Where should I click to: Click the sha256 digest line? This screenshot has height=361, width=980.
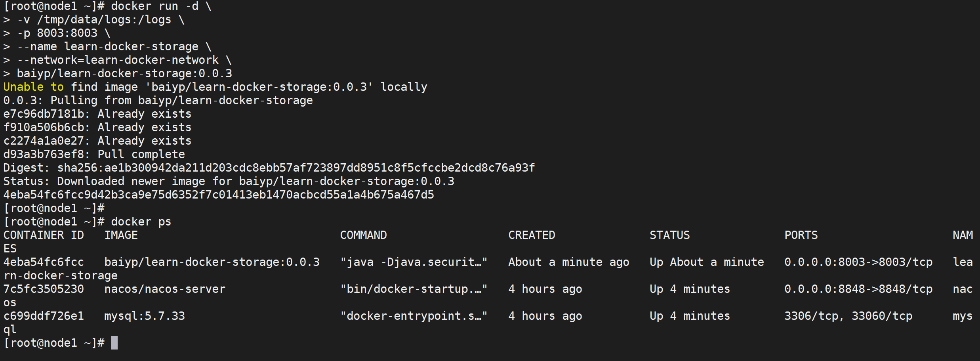tap(269, 168)
